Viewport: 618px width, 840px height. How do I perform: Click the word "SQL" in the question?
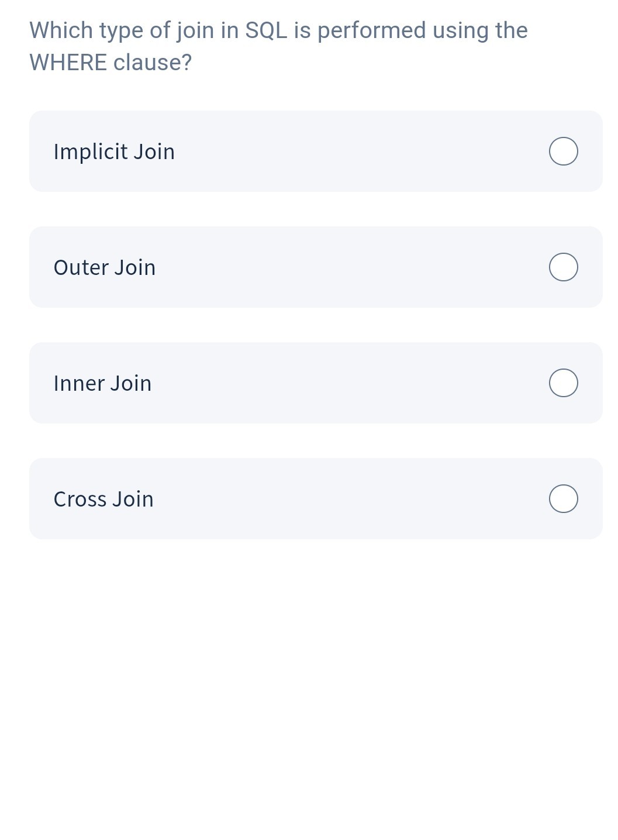266,30
